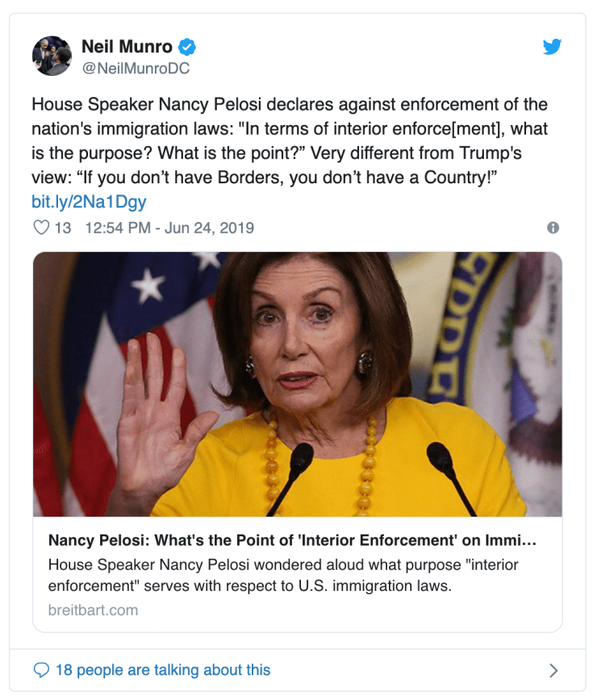Open Neil Munro's profile avatar
Viewport: 593px width, 700px height.
52,57
